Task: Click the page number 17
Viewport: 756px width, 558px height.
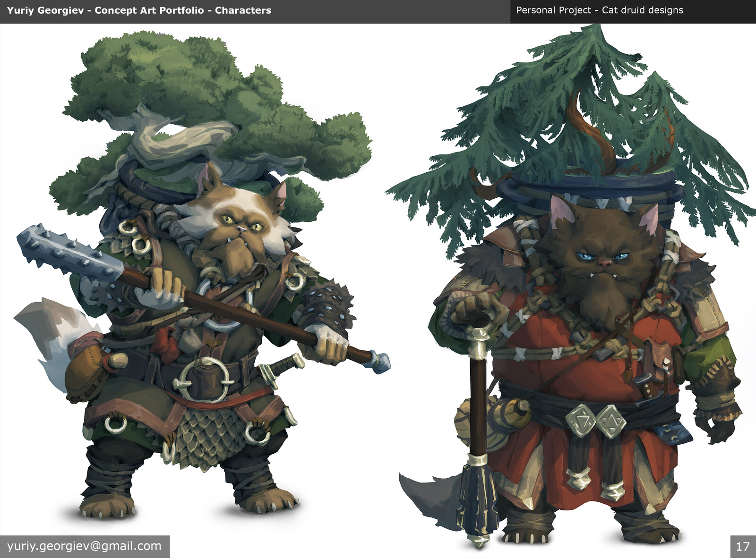Action: tap(743, 547)
